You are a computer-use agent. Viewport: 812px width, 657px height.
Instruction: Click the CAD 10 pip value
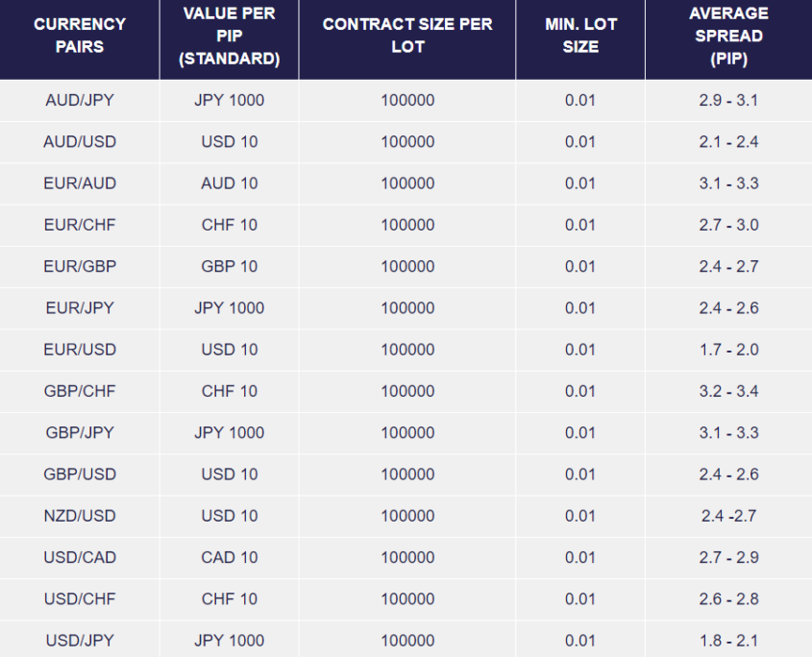pyautogui.click(x=230, y=557)
